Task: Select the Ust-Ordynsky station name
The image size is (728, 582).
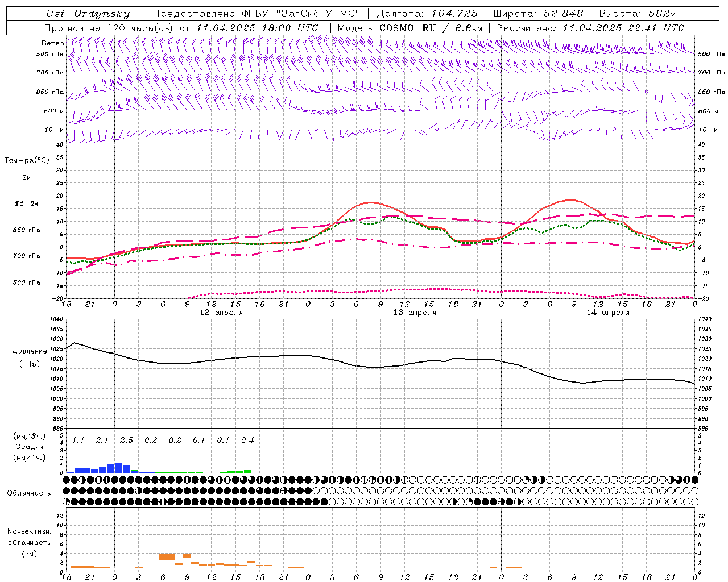Action: click(x=88, y=14)
